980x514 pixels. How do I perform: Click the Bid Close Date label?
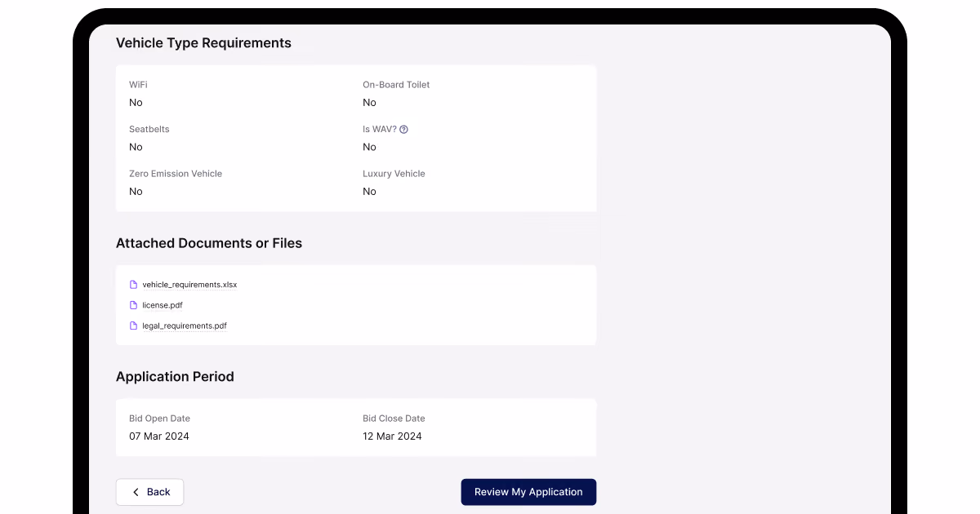[x=394, y=419]
